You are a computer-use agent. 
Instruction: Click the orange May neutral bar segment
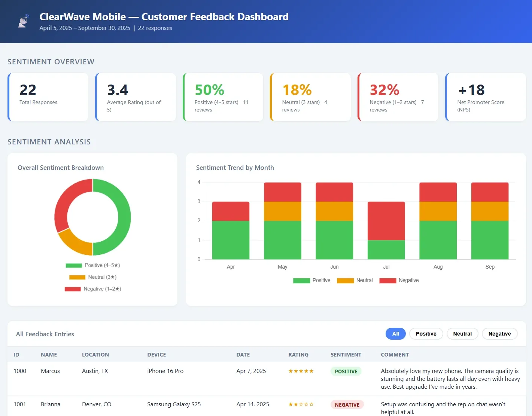283,211
